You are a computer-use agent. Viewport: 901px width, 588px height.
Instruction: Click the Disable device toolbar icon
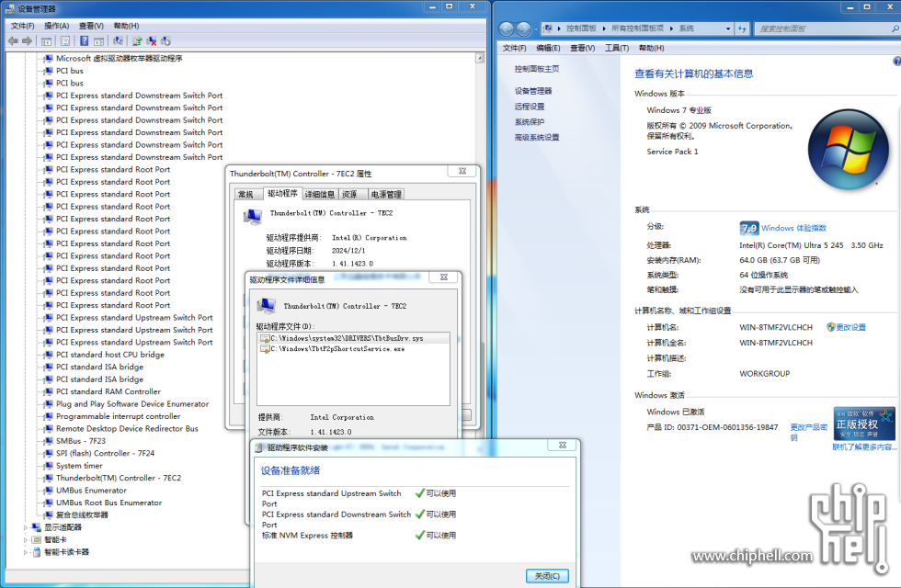click(x=166, y=40)
